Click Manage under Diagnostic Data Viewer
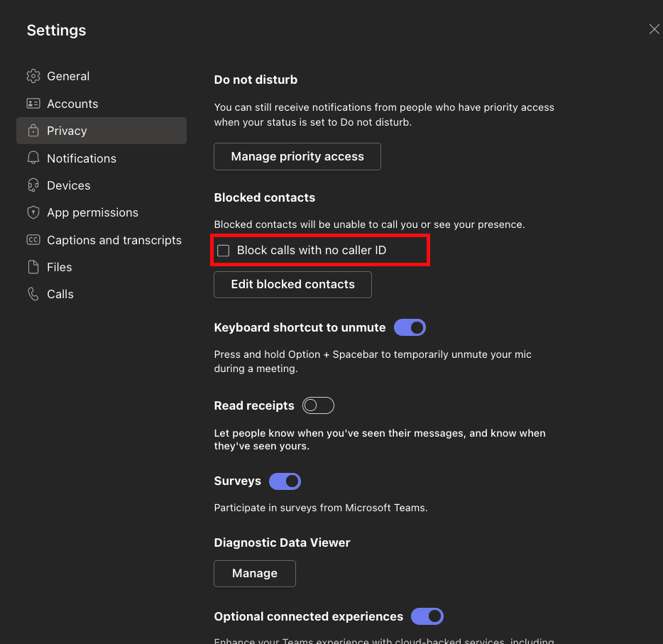Viewport: 663px width, 644px height. coord(255,574)
